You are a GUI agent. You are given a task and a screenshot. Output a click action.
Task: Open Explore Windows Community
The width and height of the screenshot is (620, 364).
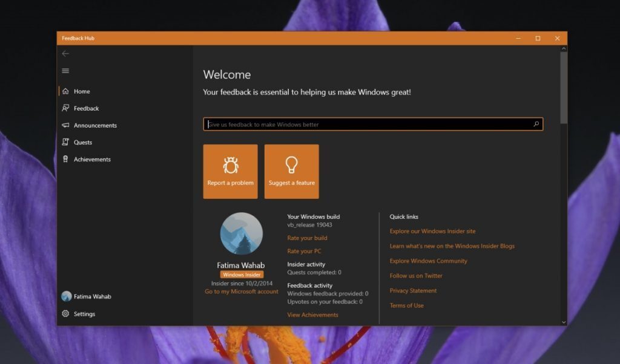428,261
